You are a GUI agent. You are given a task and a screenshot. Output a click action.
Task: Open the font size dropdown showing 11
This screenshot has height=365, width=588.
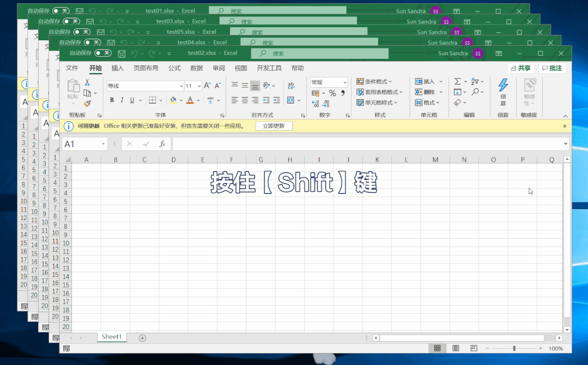pos(199,86)
